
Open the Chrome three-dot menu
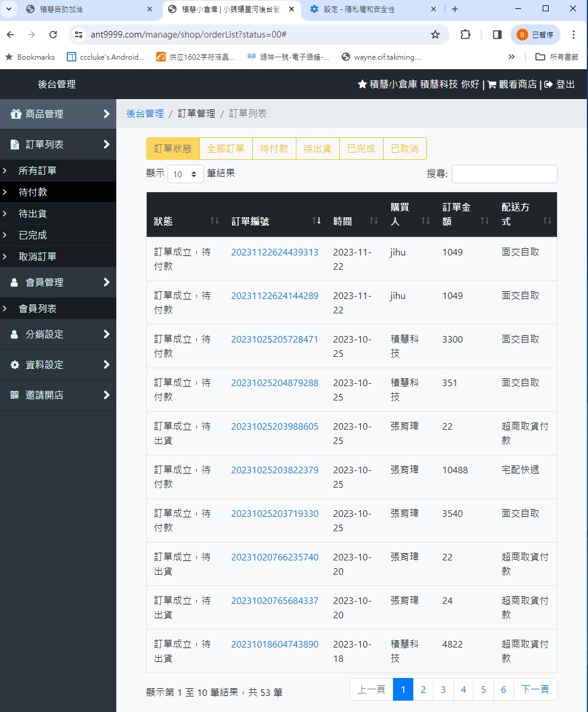click(x=574, y=35)
